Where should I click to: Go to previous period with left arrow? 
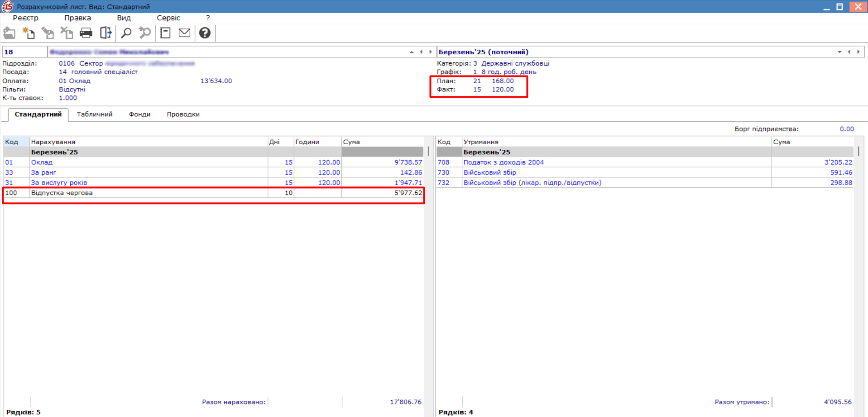click(x=849, y=52)
